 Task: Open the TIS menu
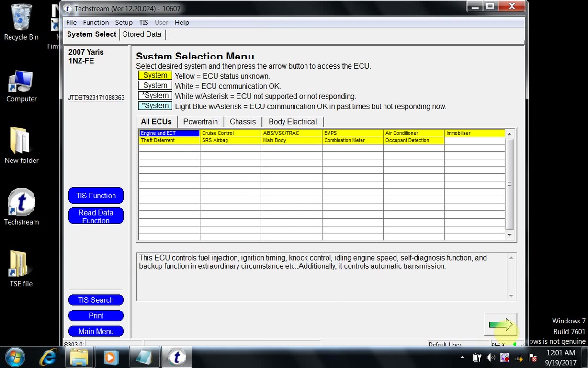144,23
